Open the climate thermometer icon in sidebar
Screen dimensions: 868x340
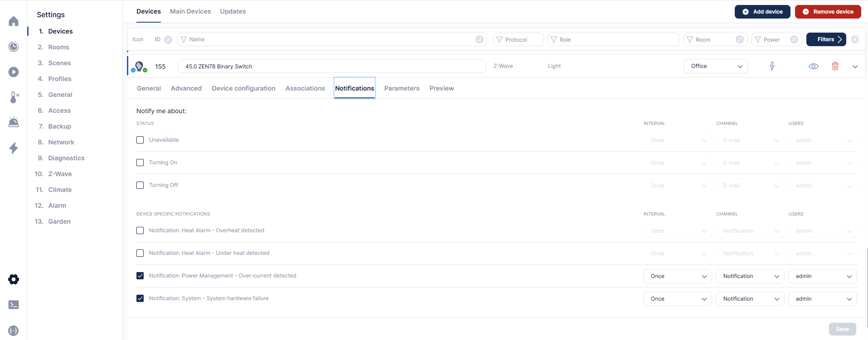[14, 97]
